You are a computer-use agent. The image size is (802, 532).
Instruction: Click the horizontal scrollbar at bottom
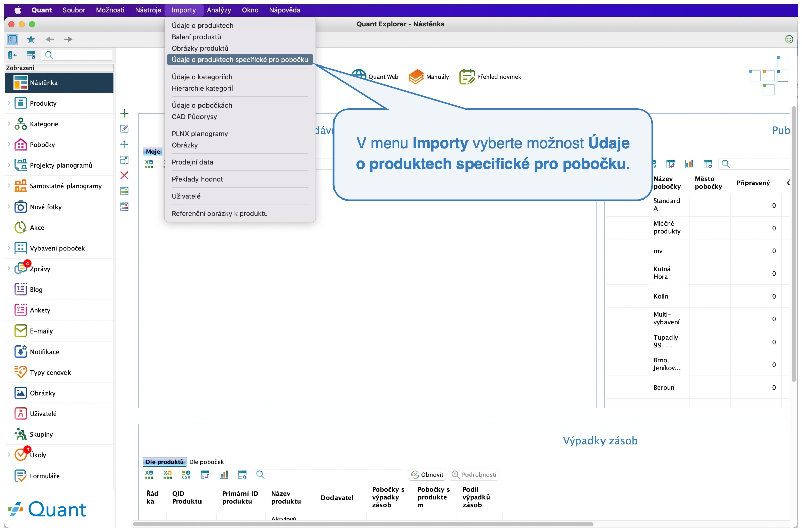(x=363, y=524)
